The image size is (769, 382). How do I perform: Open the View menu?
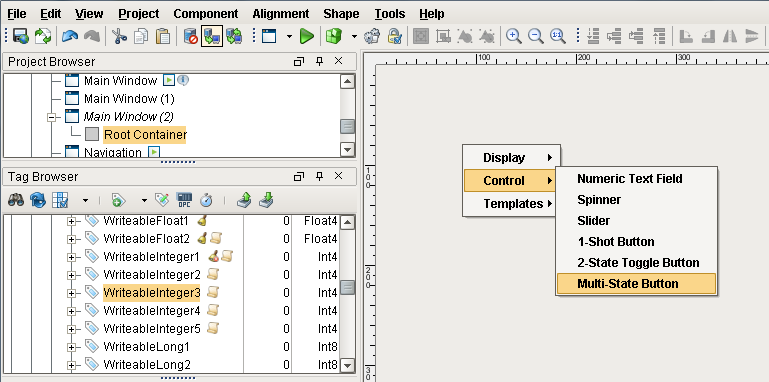click(x=89, y=14)
